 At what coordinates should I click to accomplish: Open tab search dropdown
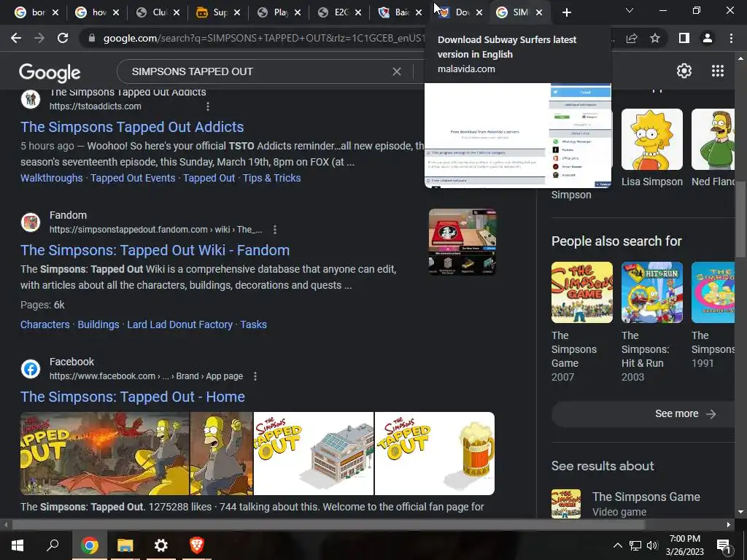(630, 10)
